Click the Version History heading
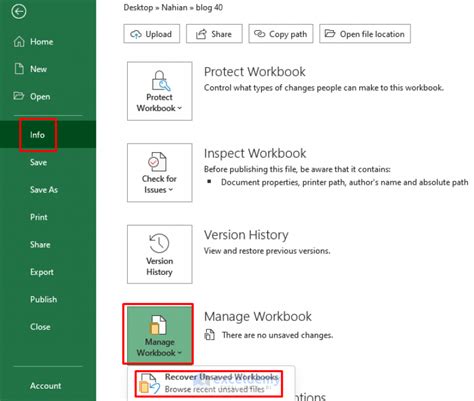Viewport: 474px width, 401px height. [246, 235]
